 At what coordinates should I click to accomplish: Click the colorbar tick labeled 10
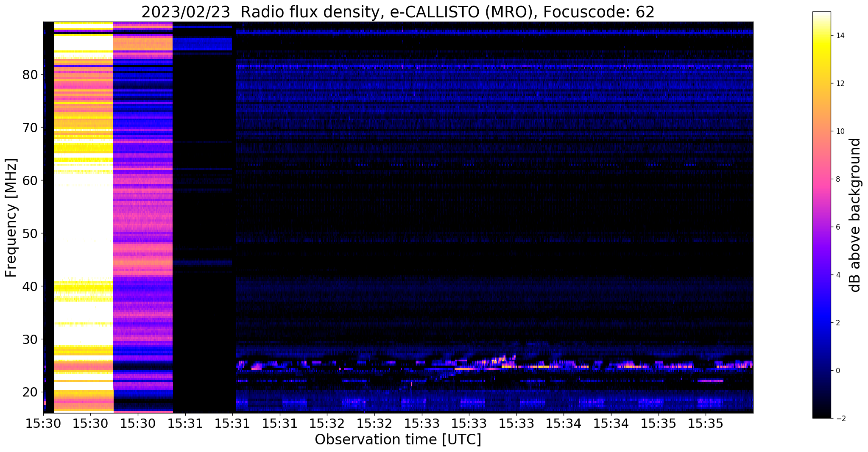pos(839,131)
